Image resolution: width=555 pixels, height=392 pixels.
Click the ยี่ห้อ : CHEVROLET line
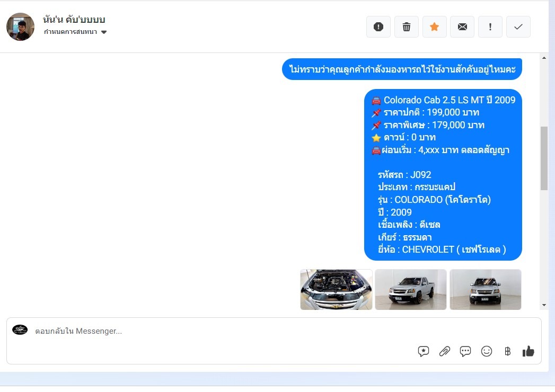(442, 250)
